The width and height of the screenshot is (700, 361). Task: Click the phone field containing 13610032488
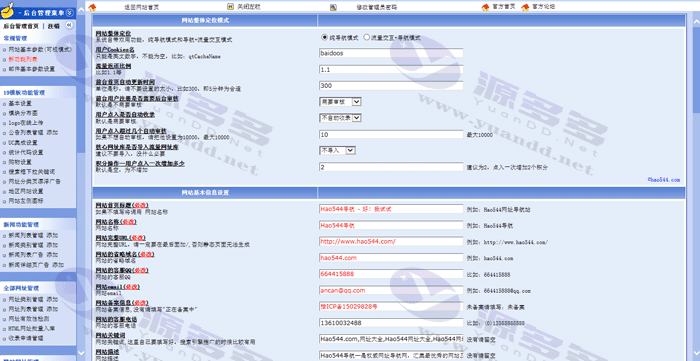pyautogui.click(x=391, y=323)
